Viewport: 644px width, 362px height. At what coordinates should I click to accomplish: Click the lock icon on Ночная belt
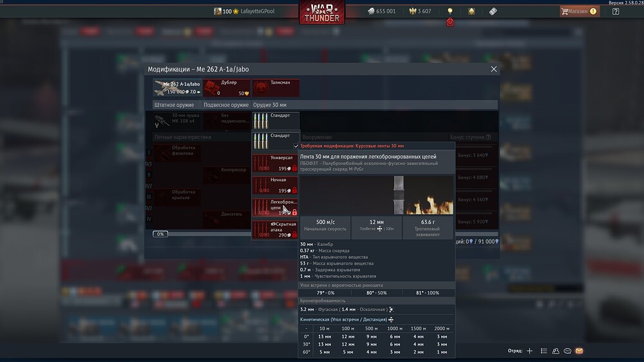(x=294, y=190)
